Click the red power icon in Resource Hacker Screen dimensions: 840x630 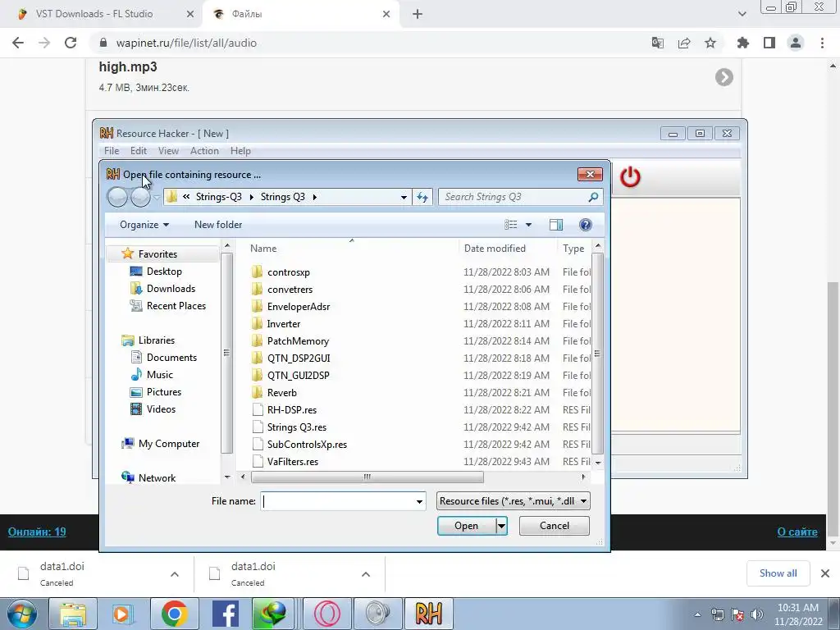pyautogui.click(x=630, y=177)
